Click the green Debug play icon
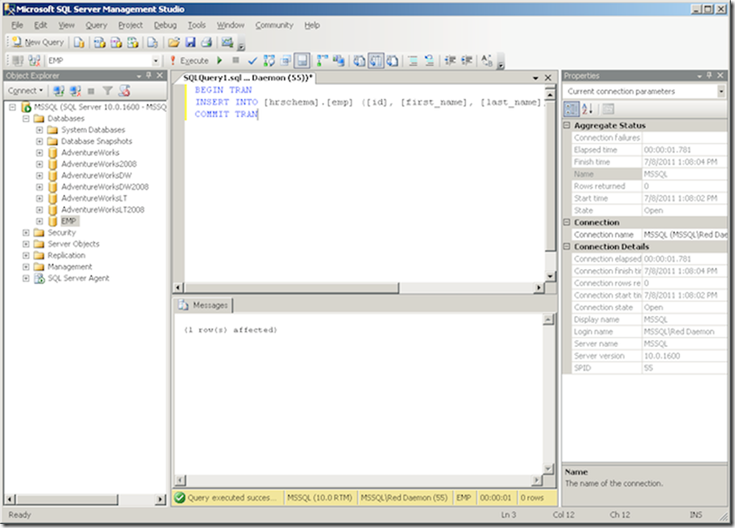 tap(219, 60)
